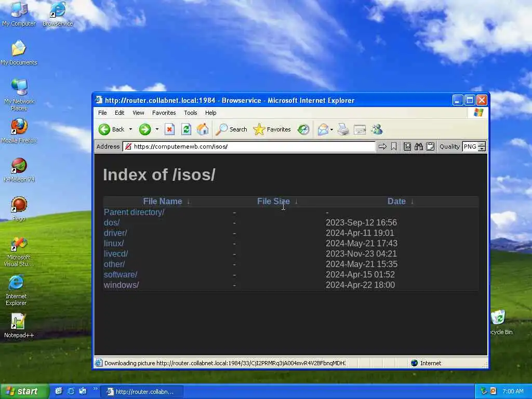
Task: Click the Back arrow button
Action: click(x=112, y=129)
